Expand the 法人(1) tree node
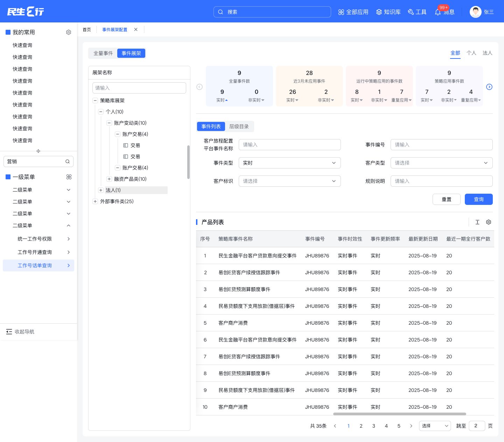The image size is (504, 442). 101,190
